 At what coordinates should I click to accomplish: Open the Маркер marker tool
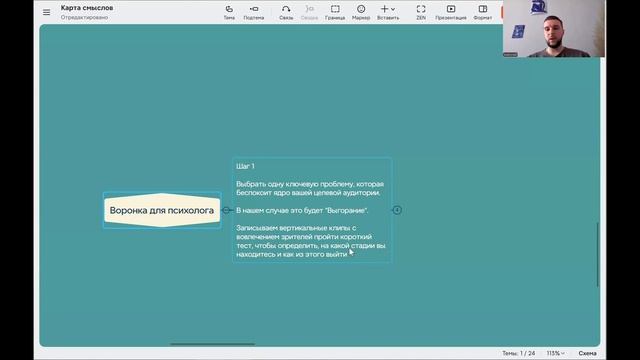click(361, 12)
